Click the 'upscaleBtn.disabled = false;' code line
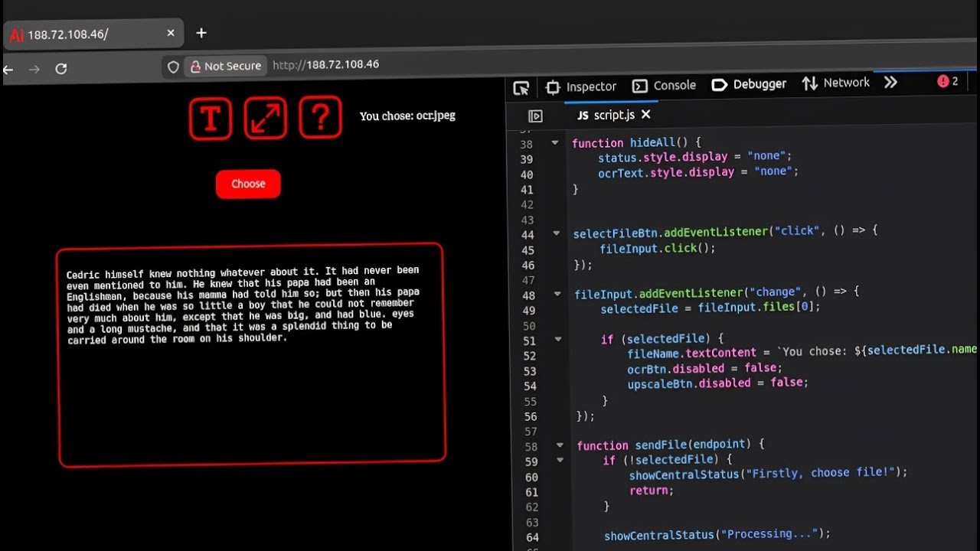Viewport: 980px width, 551px height. point(717,383)
